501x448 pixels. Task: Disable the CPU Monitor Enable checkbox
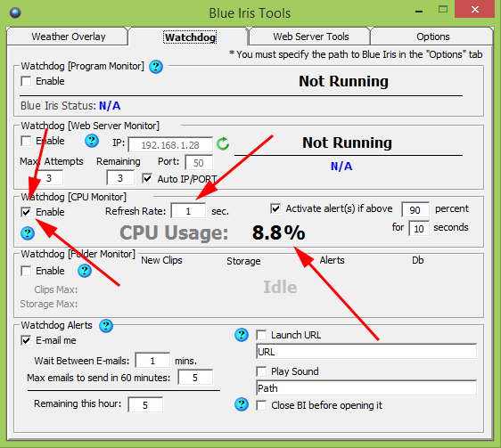click(26, 212)
